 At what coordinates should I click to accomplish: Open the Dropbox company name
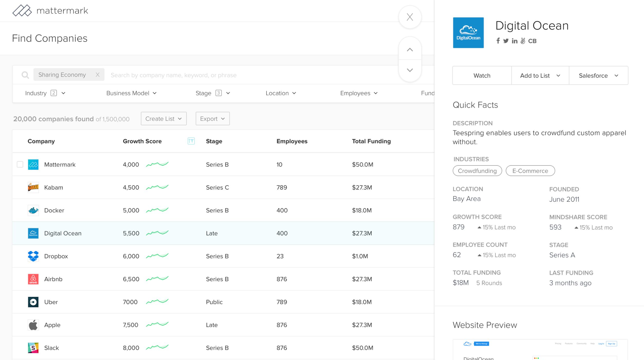pyautogui.click(x=56, y=256)
